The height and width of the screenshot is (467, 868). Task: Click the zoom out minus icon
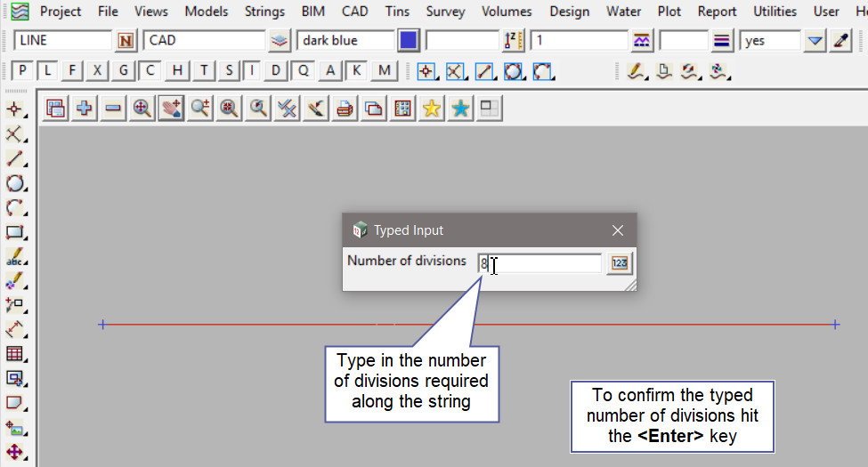click(x=113, y=108)
